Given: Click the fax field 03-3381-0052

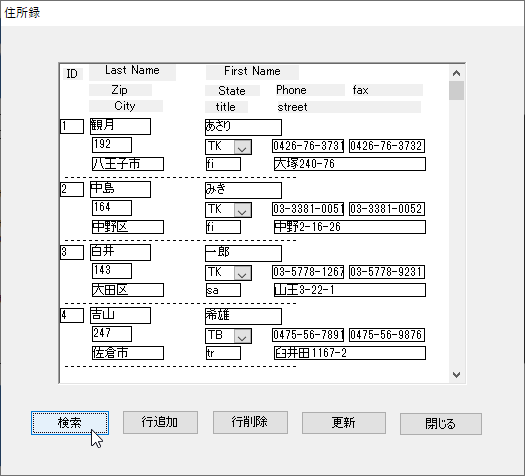Looking at the screenshot, I should 387,209.
